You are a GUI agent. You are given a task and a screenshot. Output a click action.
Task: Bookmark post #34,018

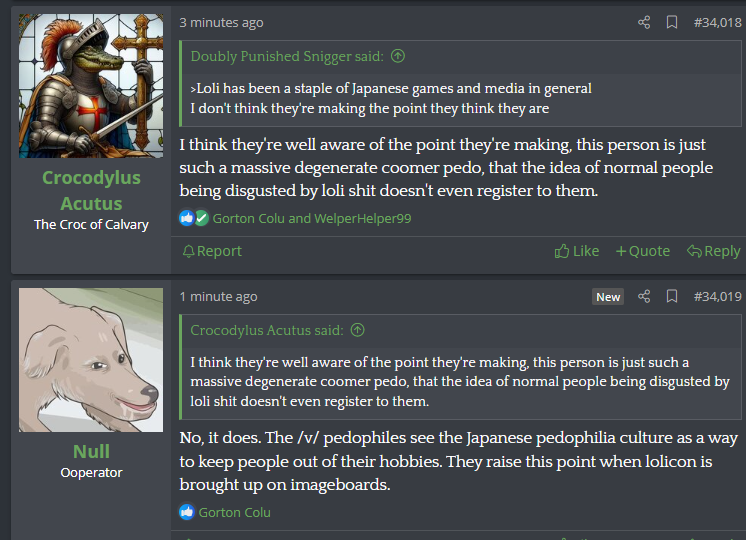pos(672,22)
